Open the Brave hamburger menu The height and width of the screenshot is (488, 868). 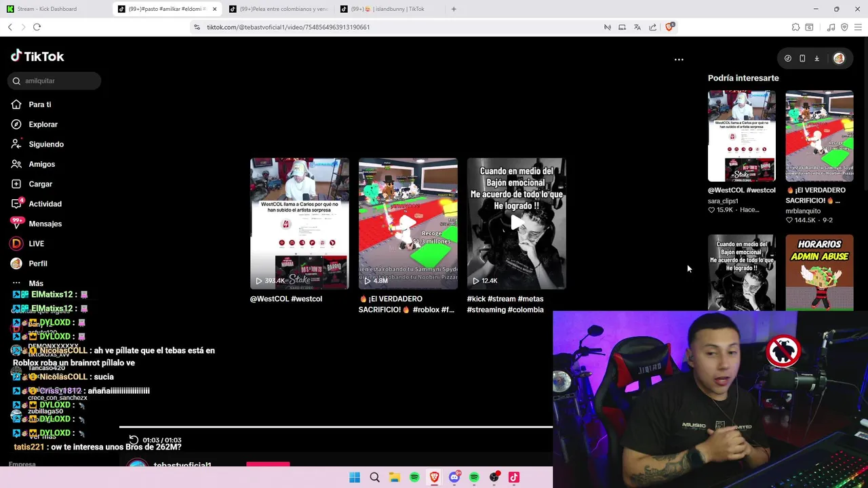point(859,27)
